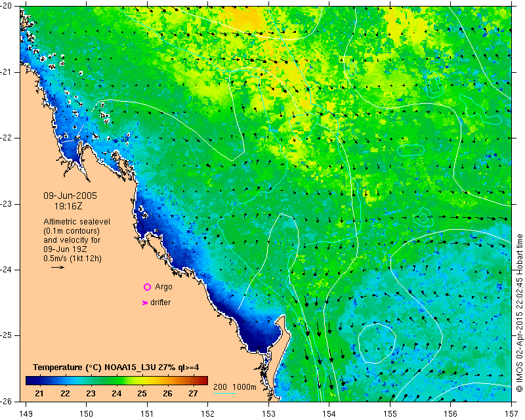Click the latitude label -21
Image resolution: width=525 pixels, height=420 pixels.
tap(6, 72)
